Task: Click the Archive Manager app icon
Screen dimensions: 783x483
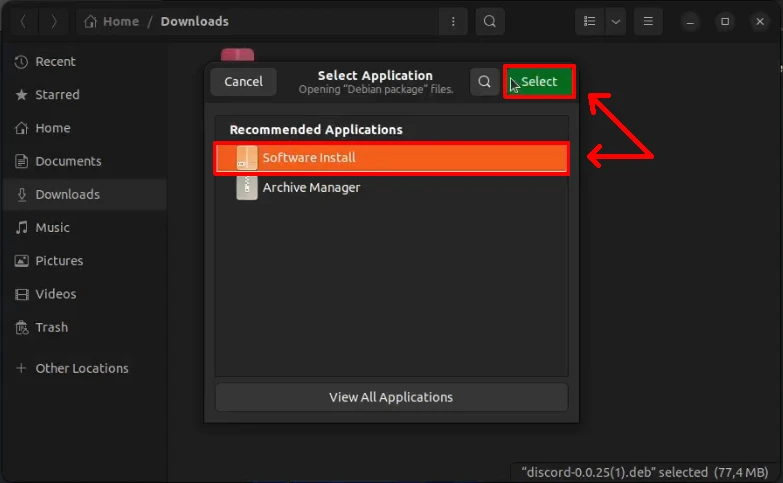Action: tap(247, 188)
